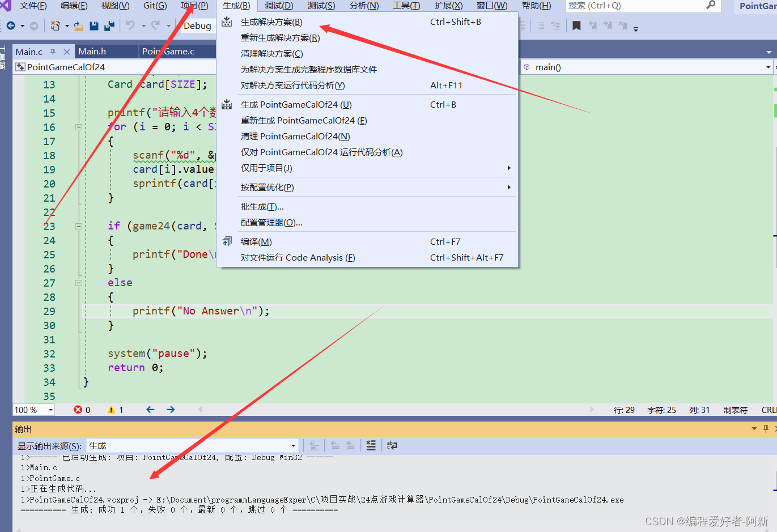
Task: Click the navigate backward arrow icon in toolbar
Action: [11, 26]
